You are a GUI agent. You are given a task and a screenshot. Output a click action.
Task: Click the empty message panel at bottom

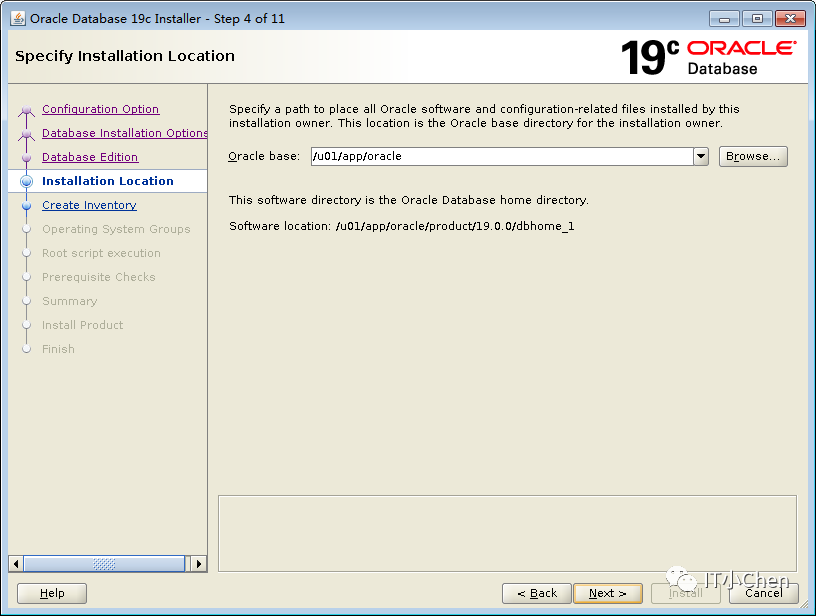point(507,534)
